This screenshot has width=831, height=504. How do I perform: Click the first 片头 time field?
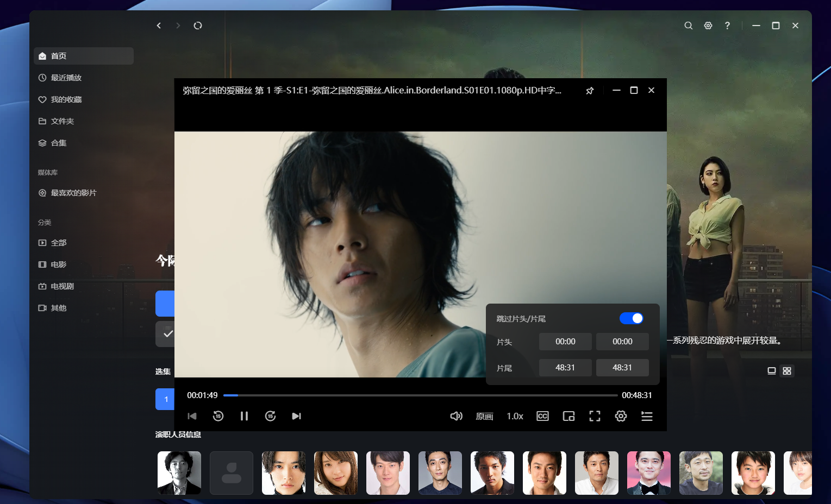click(x=565, y=342)
